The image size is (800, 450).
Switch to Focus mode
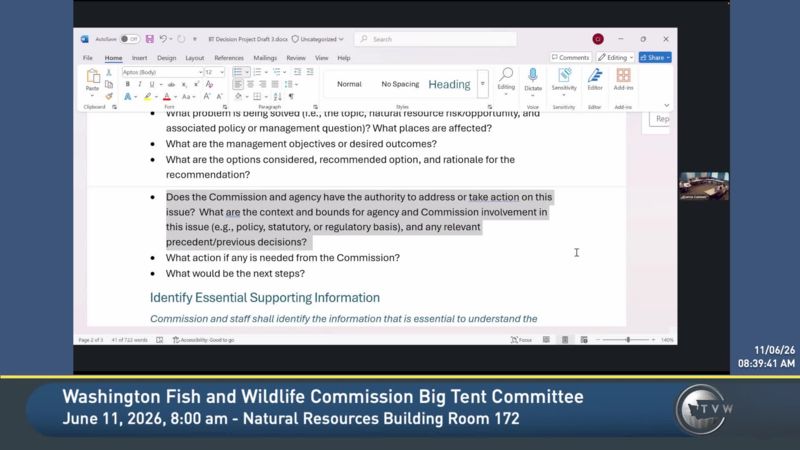(521, 340)
